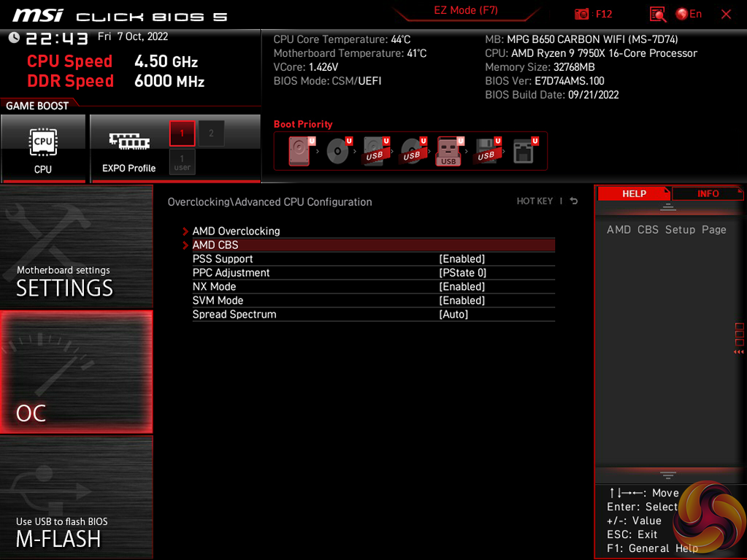Click the date Fri 7 Oct, 2022
Viewport: 747px width, 560px height.
click(133, 37)
